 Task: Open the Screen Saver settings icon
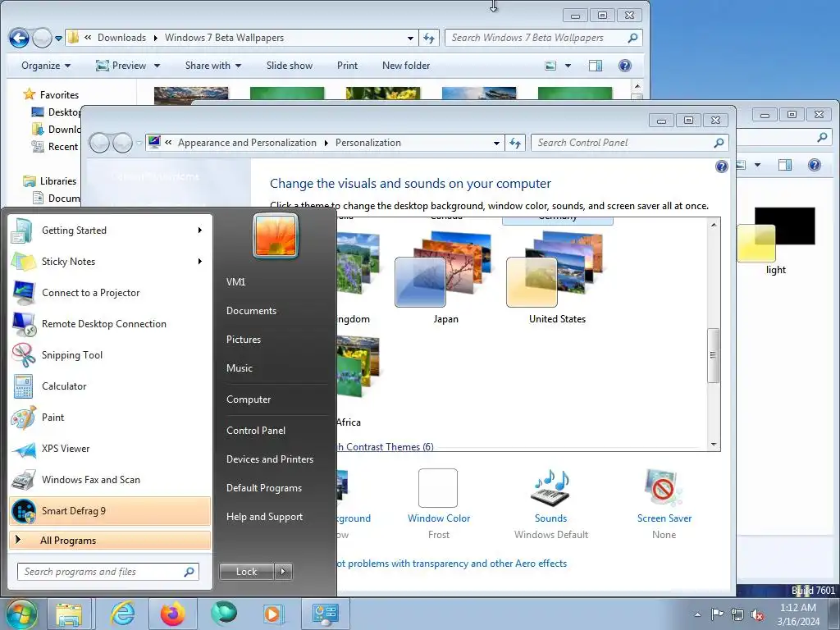click(x=663, y=487)
